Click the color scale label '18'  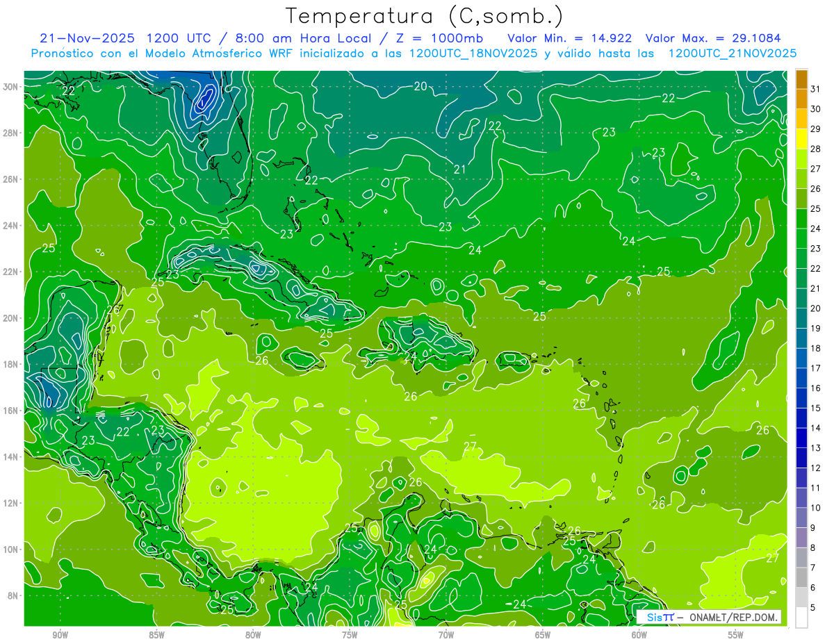pyautogui.click(x=815, y=348)
